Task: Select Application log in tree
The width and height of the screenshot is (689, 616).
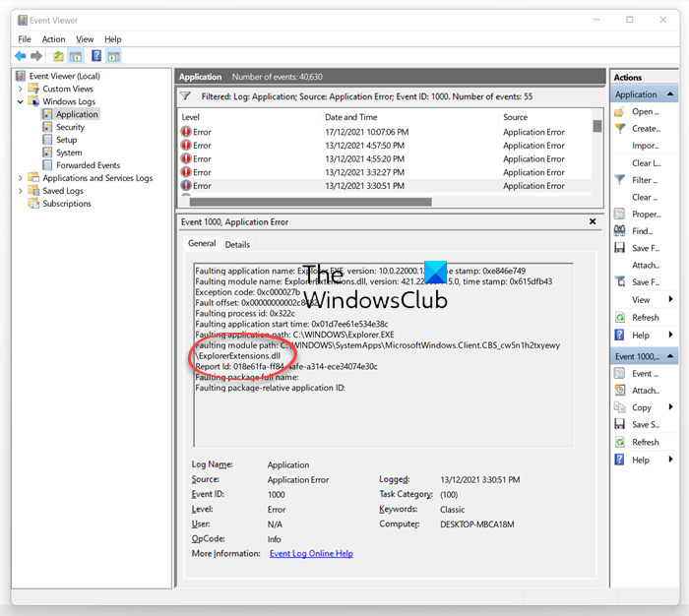Action: click(77, 114)
